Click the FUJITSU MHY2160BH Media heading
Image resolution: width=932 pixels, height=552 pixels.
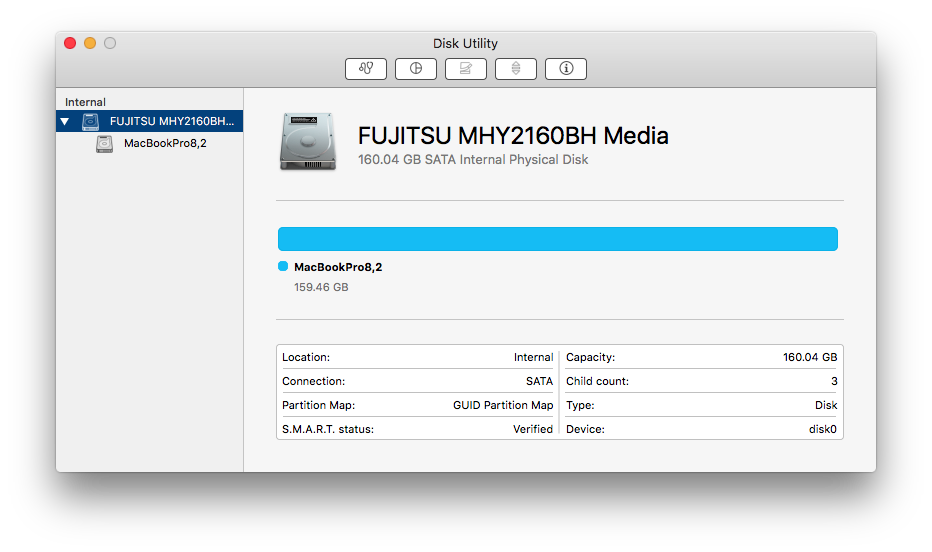click(x=513, y=135)
